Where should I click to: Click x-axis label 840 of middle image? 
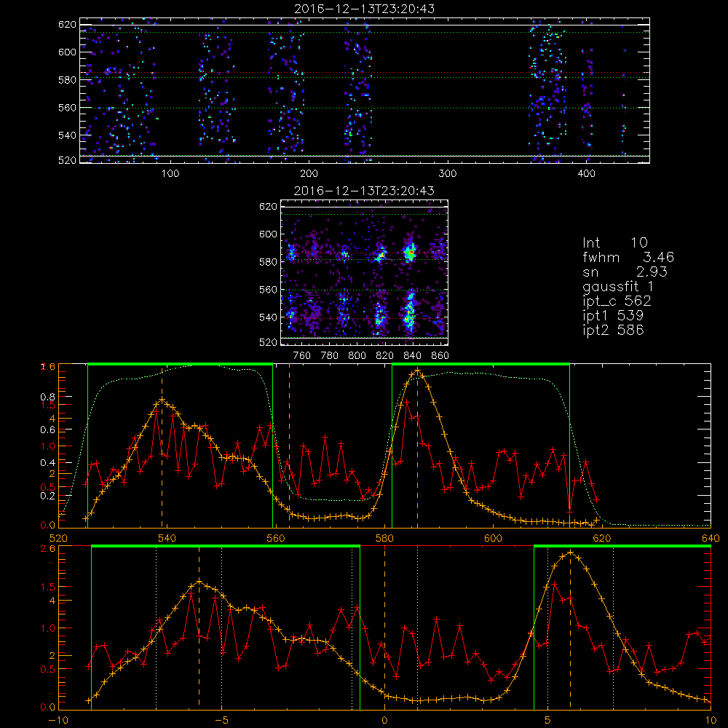pos(412,356)
